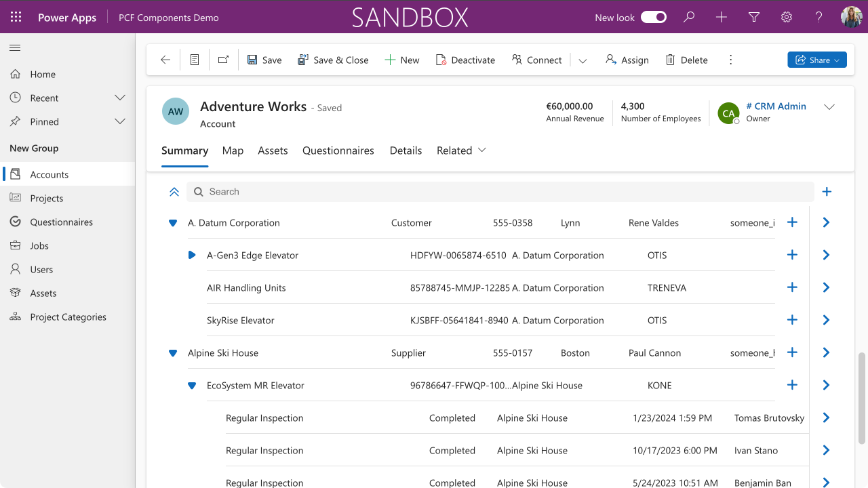The image size is (868, 488).
Task: Switch to the Details tab
Action: 406,150
